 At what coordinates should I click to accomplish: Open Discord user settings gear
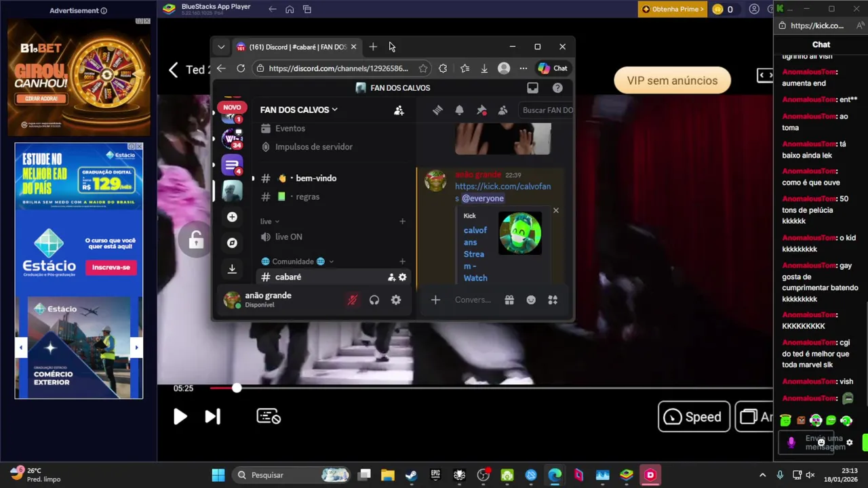396,300
